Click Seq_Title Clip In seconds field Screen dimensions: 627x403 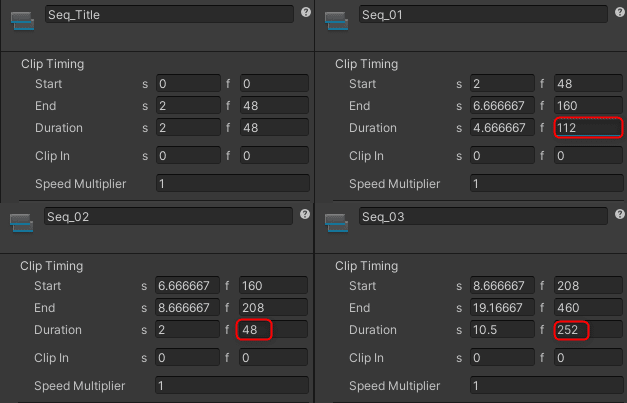point(188,156)
